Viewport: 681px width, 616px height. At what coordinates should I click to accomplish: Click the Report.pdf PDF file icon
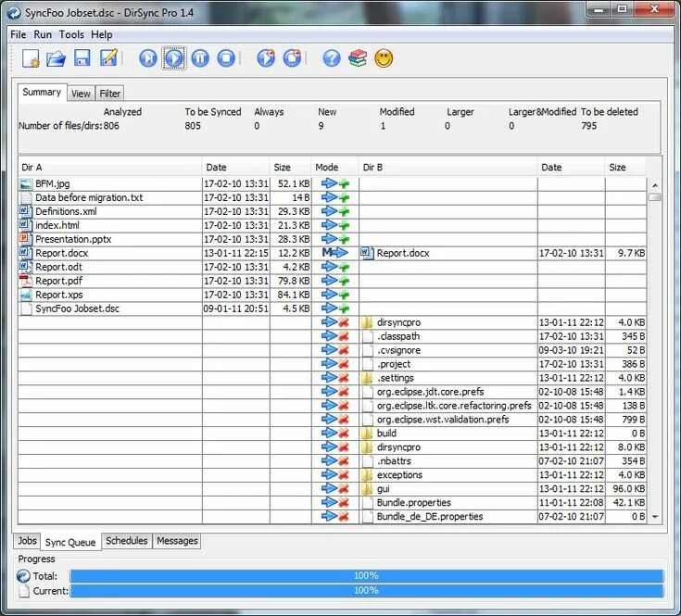tap(26, 281)
